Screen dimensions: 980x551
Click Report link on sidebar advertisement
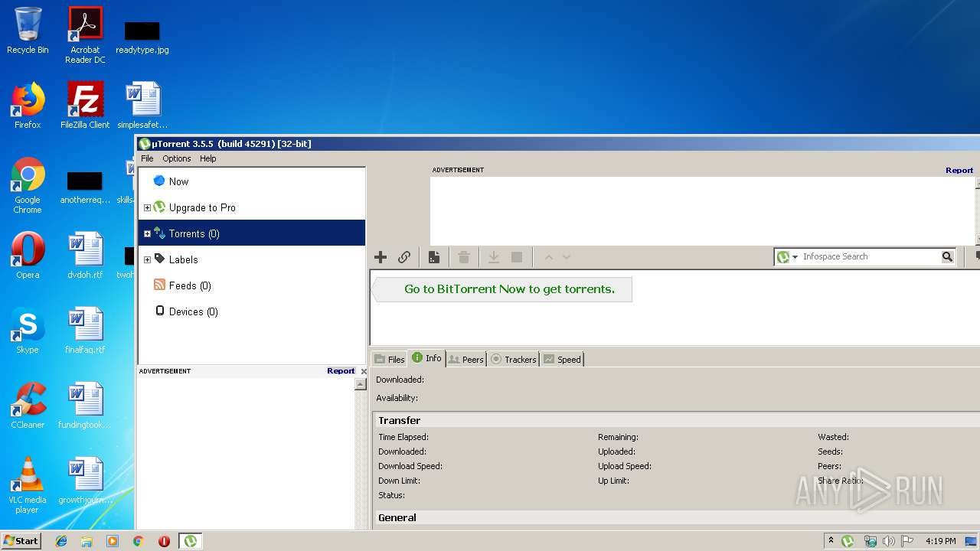point(341,371)
